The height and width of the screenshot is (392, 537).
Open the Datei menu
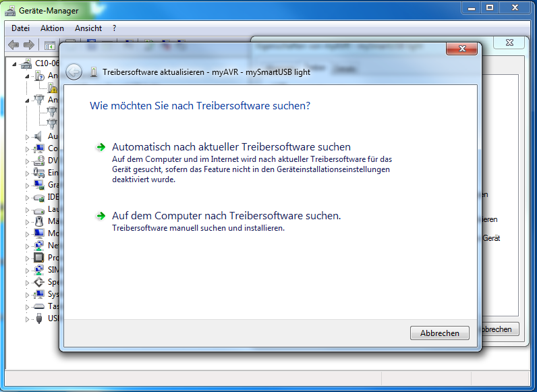[x=20, y=28]
